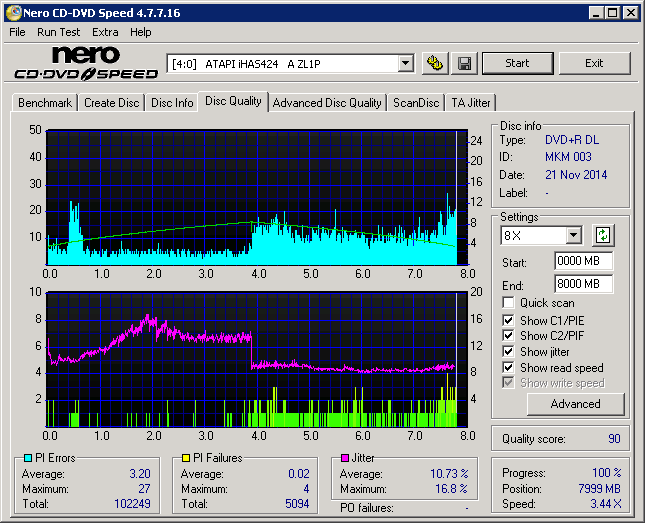Switch to the TA Jitter tab
This screenshot has width=645, height=523.
(471, 102)
